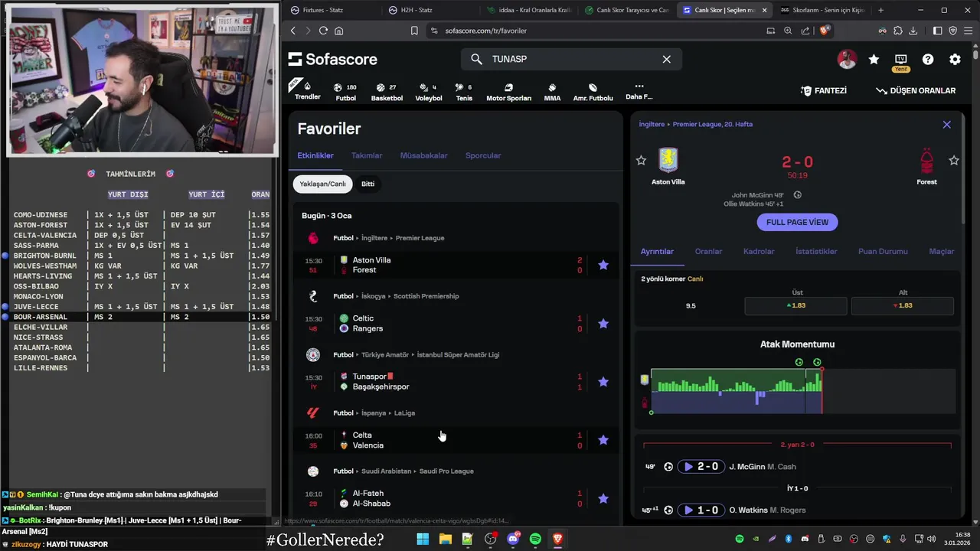
Task: Favorite Forest team in match panel
Action: point(954,161)
